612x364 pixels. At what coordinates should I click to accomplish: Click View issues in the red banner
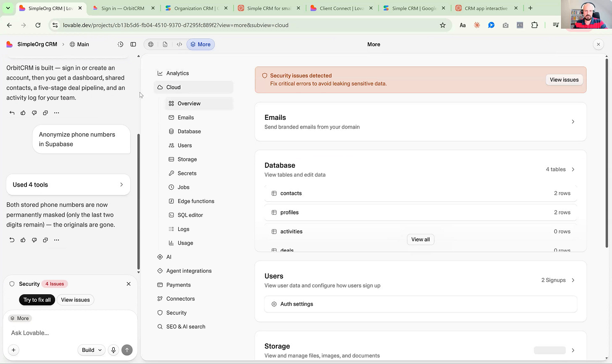[x=564, y=80]
